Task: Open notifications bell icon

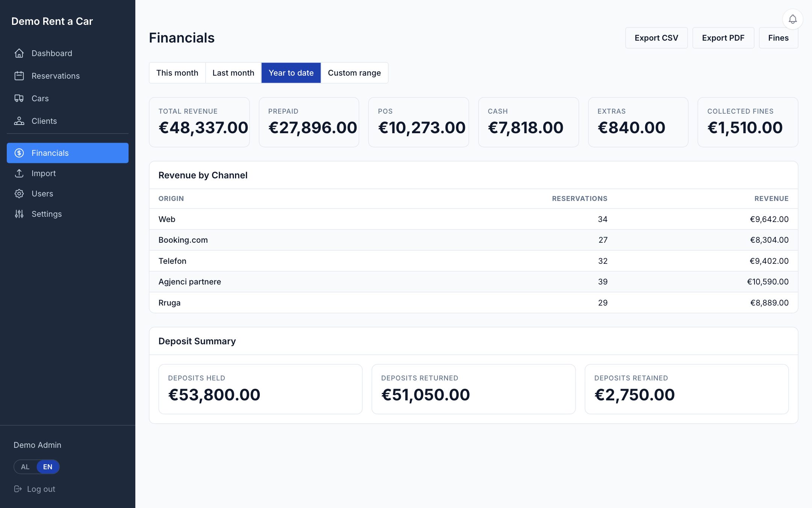Action: (x=792, y=19)
